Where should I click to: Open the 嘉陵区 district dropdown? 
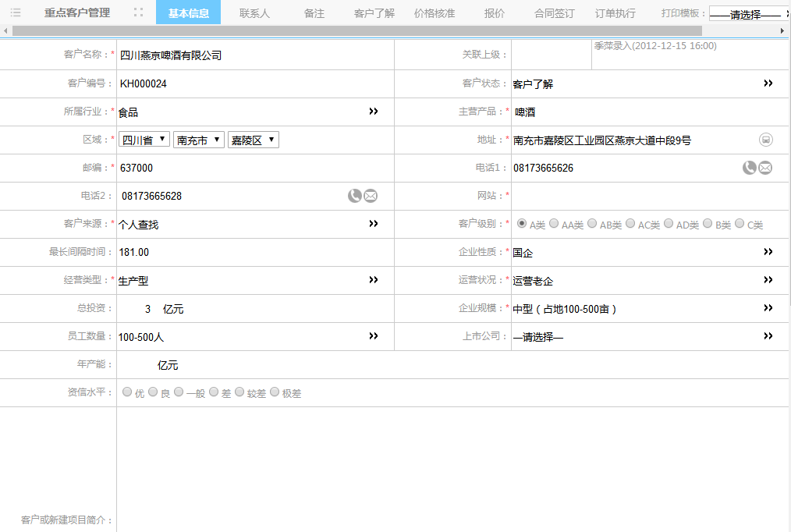(x=254, y=140)
